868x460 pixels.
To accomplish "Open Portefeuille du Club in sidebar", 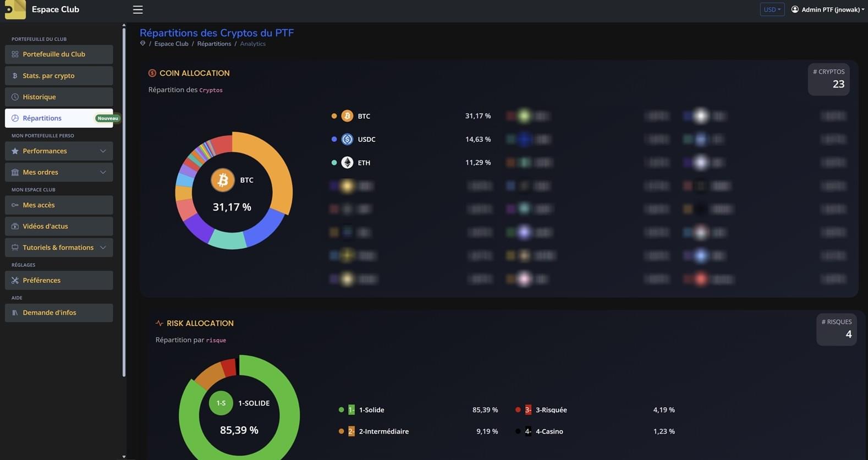I will coord(59,54).
